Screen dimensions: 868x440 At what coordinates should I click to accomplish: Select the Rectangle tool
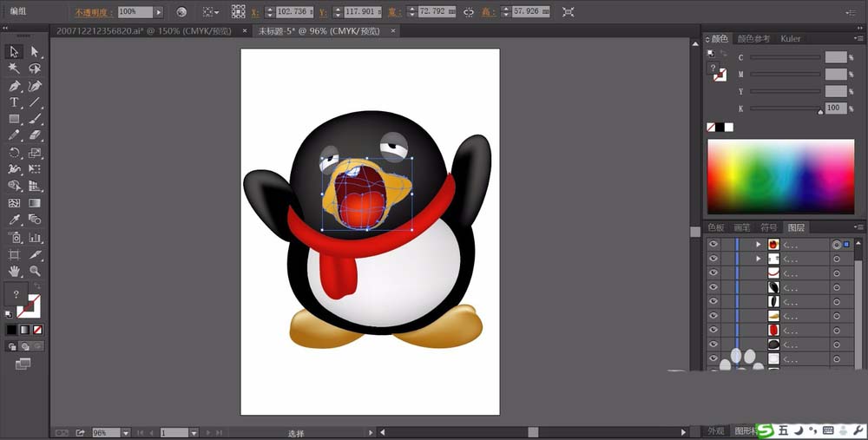click(14, 119)
